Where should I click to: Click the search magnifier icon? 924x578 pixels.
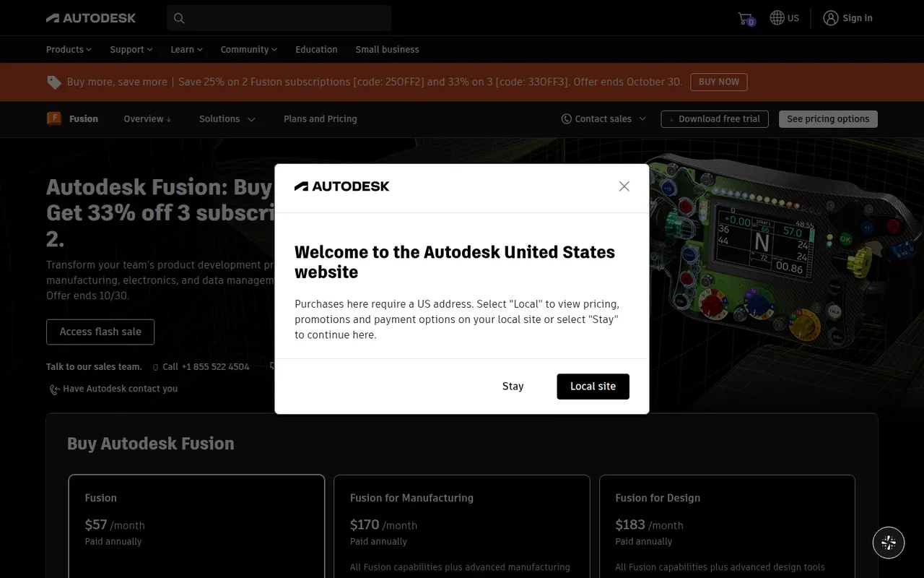point(179,18)
